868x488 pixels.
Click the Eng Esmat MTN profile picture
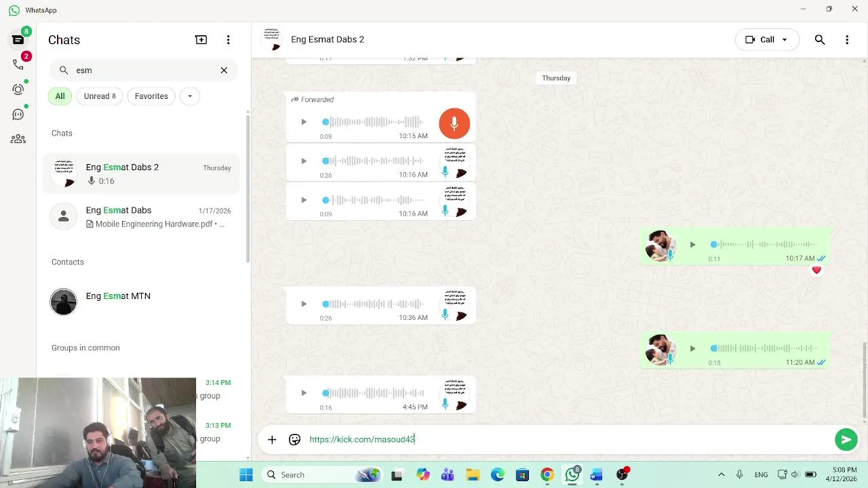tap(64, 302)
